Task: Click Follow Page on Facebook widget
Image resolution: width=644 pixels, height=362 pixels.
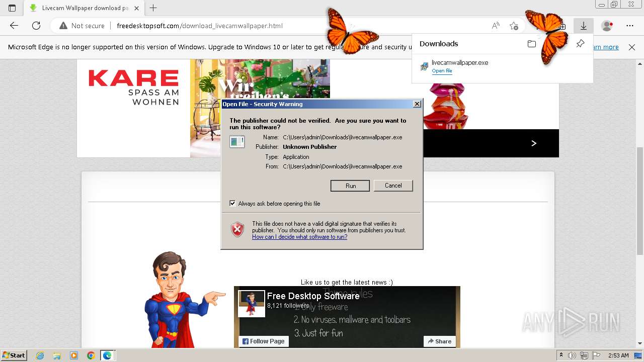Action: pyautogui.click(x=264, y=341)
